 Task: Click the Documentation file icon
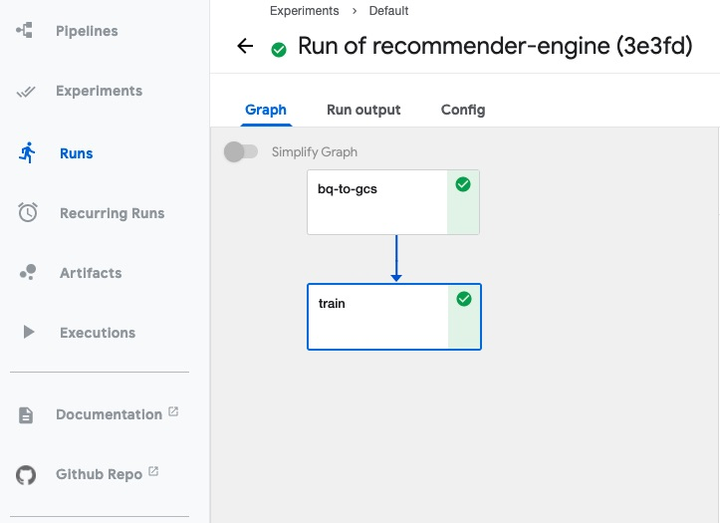[x=26, y=415]
